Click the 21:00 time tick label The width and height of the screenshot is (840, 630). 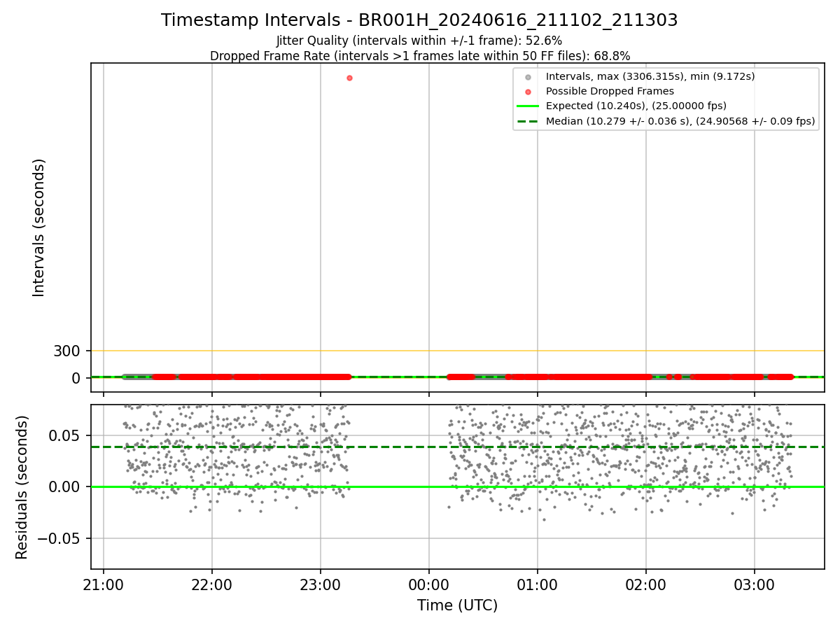[x=104, y=584]
